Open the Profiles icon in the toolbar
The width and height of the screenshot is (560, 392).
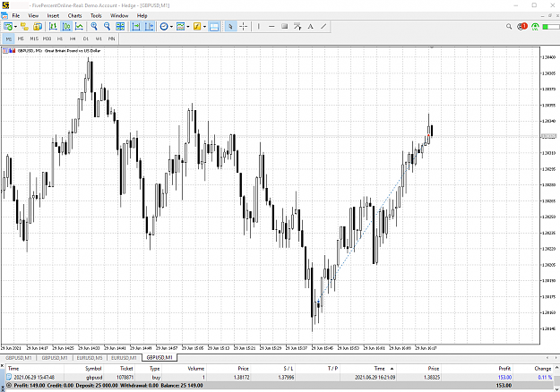pos(24,26)
